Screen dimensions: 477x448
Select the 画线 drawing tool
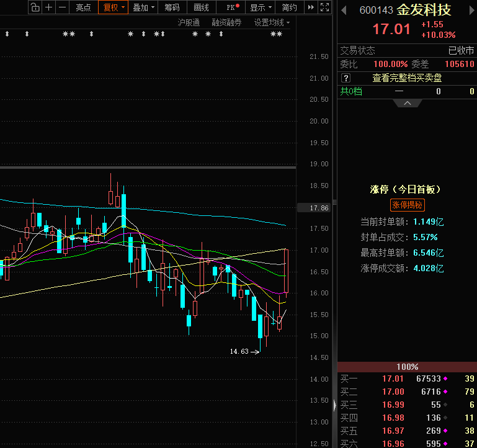(201, 7)
